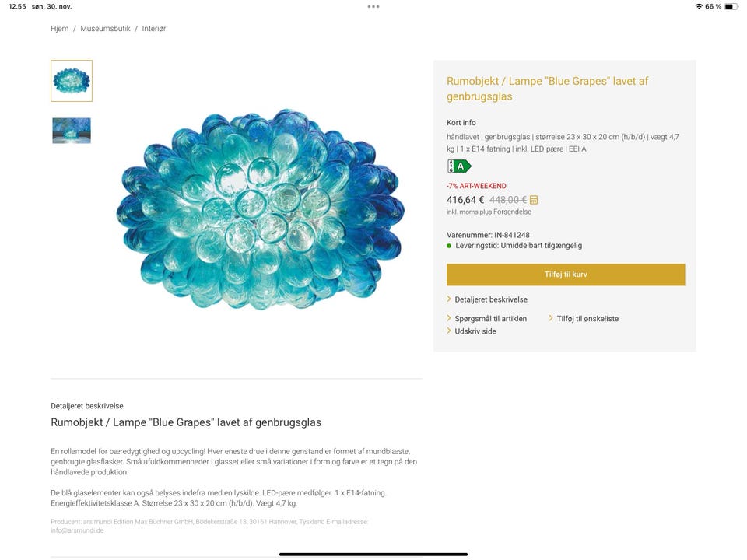Tap the energy class A label icon

coord(459,166)
